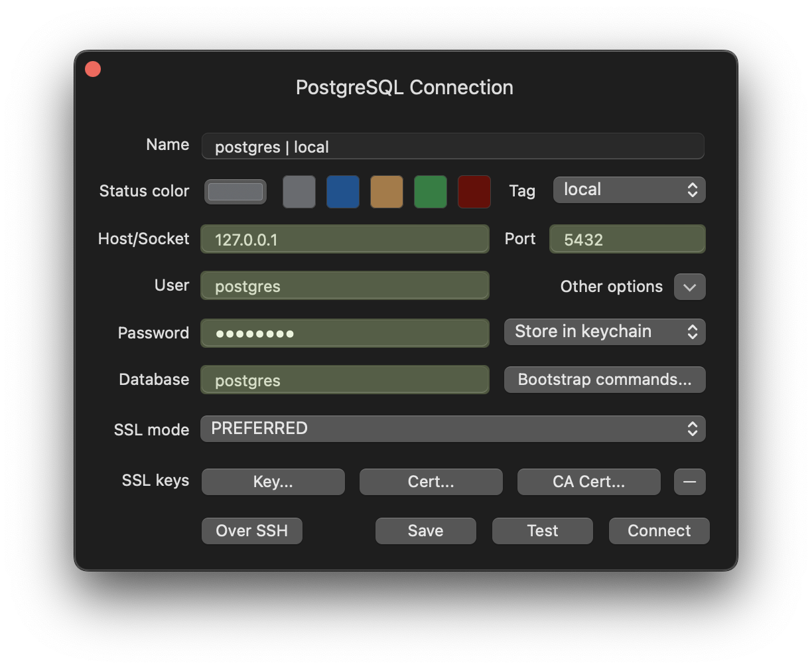This screenshot has width=812, height=669.
Task: Edit the Database field
Action: pos(345,380)
